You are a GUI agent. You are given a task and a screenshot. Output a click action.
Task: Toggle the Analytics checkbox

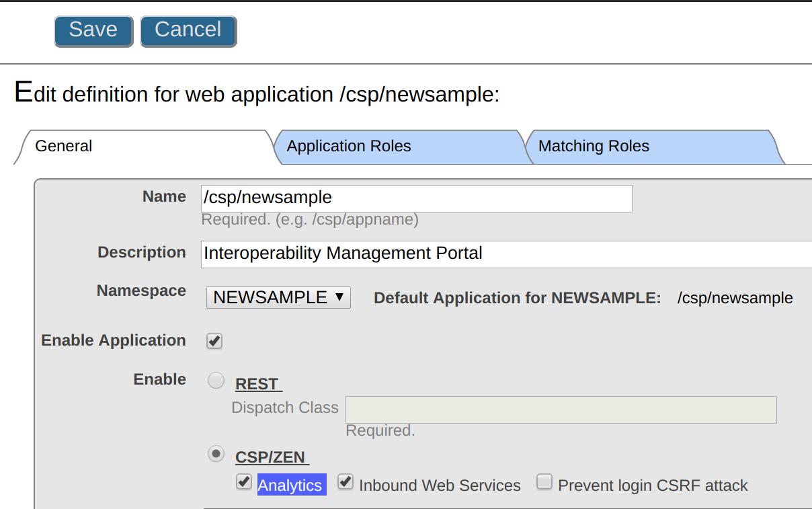(x=244, y=482)
